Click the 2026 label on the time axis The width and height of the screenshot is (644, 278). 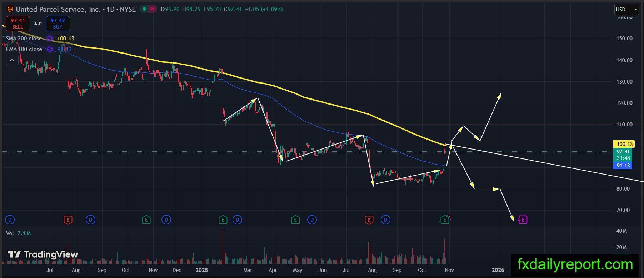click(498, 270)
